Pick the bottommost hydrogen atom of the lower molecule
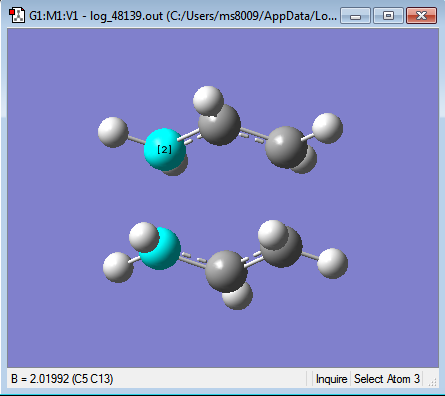The image size is (445, 396). (237, 295)
